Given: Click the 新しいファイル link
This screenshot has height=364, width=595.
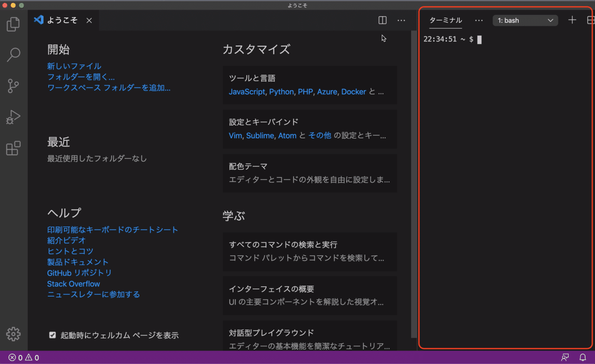Looking at the screenshot, I should 74,66.
